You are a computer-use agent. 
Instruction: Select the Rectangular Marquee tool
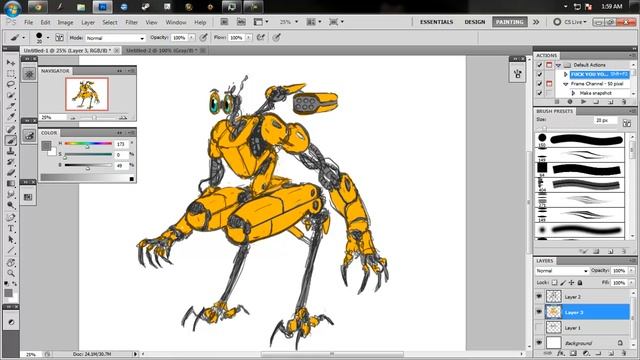click(11, 73)
